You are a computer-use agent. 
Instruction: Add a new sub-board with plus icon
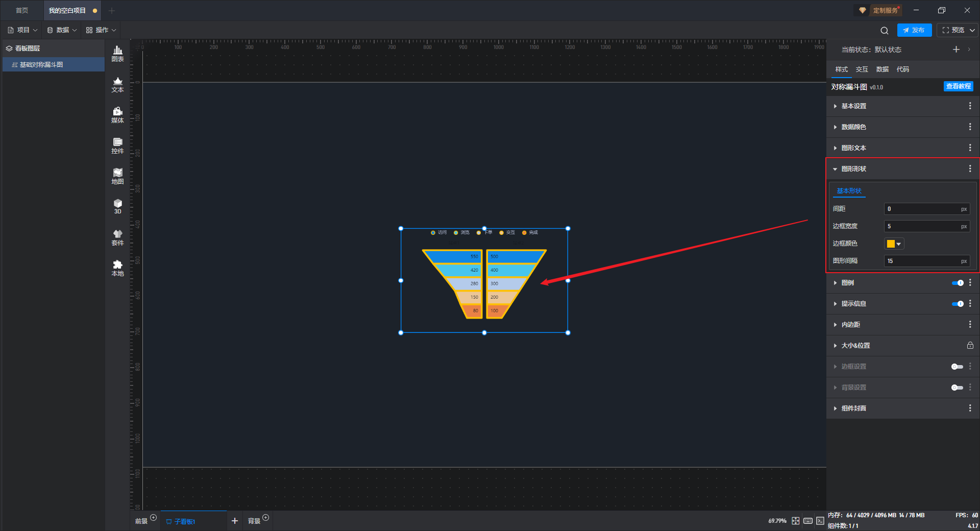coord(235,521)
